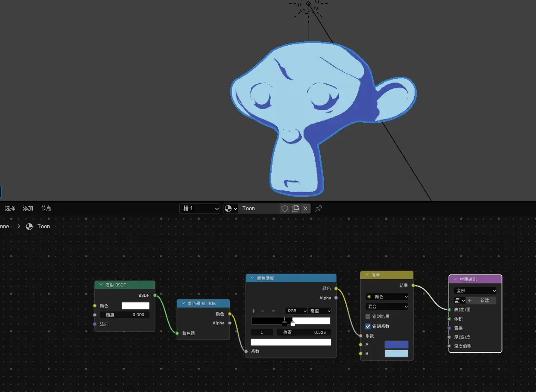
Task: Open the 颜色 data type dropdown in 混合 node
Action: tap(387, 297)
